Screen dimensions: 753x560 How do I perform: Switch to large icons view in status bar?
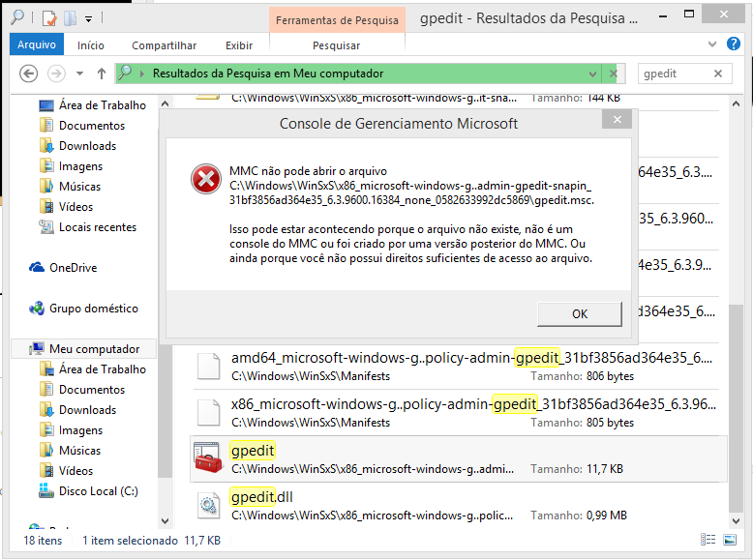coord(730,540)
